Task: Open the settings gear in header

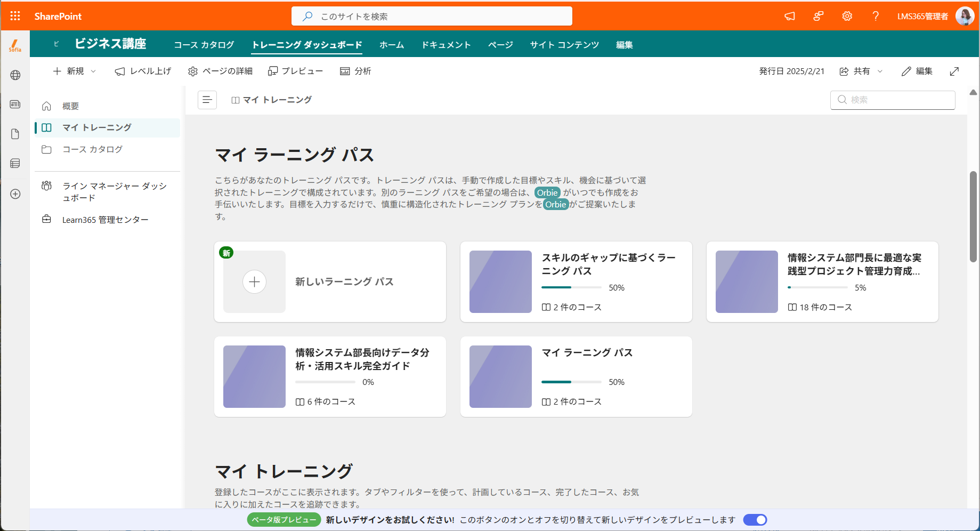Action: tap(847, 16)
